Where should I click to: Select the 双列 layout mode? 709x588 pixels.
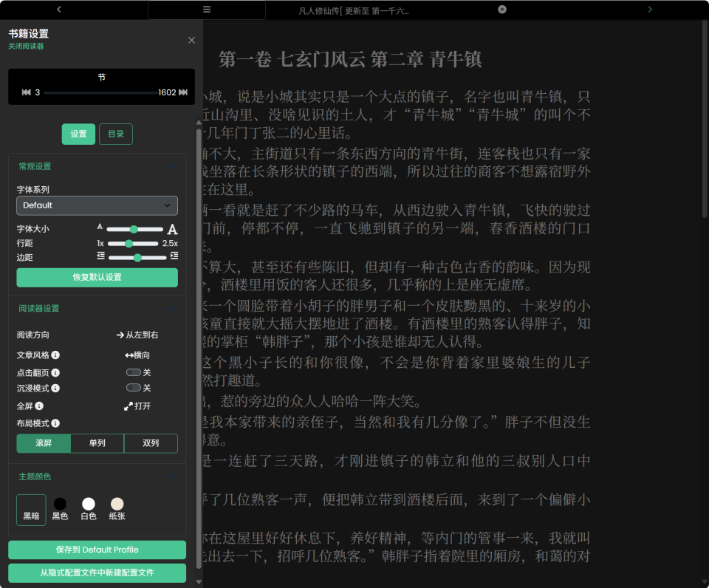(151, 443)
